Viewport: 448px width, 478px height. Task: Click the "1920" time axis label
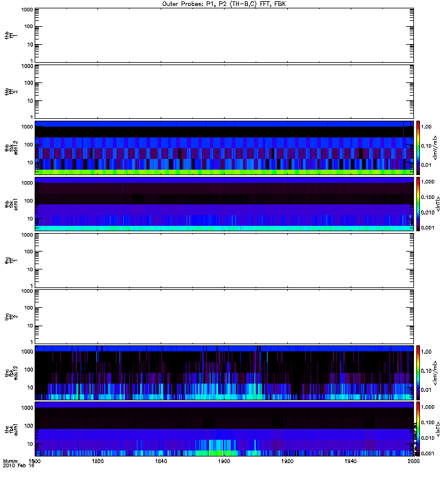click(x=287, y=461)
